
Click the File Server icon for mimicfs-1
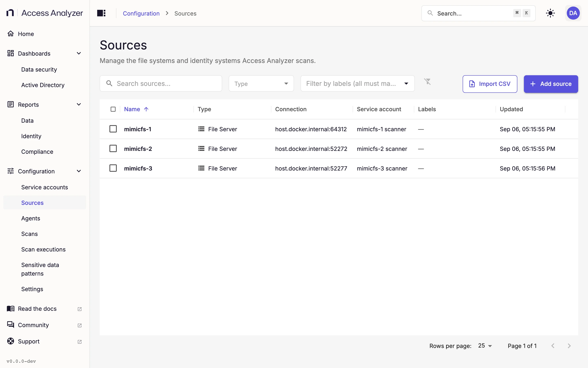tap(201, 129)
